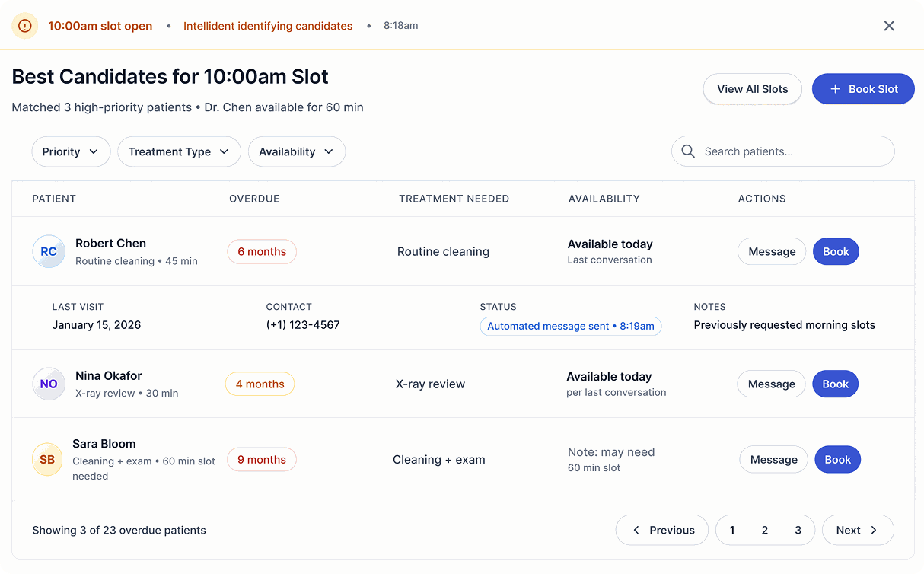The width and height of the screenshot is (924, 574).
Task: Click the January 15, 2026 last visit date
Action: click(x=97, y=325)
